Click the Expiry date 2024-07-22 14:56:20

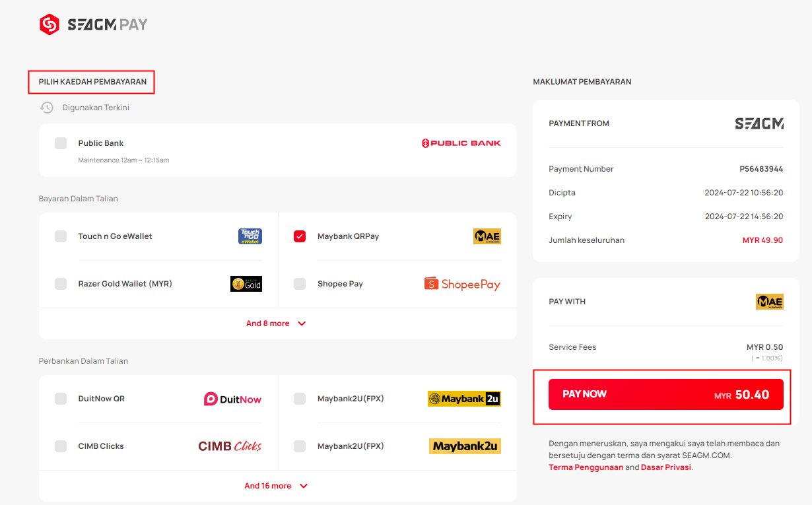(744, 217)
